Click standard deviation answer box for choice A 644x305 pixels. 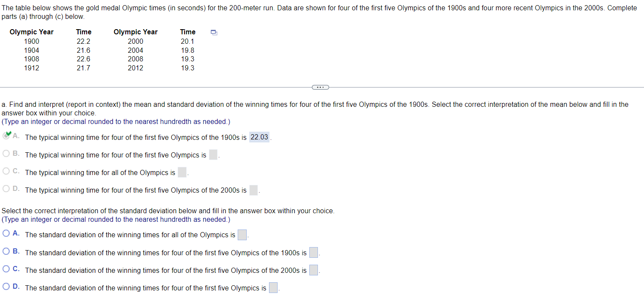tap(242, 235)
